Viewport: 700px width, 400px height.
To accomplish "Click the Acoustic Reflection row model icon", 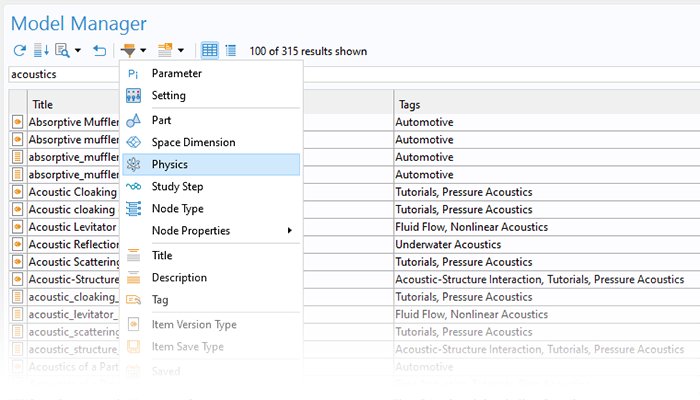I will (x=17, y=244).
